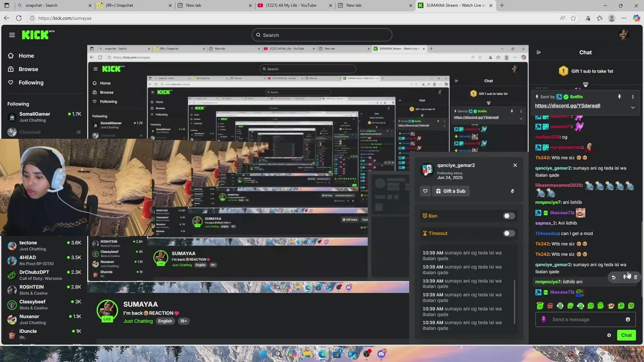
Task: Click the Gift 1 sub to take 1st banner
Action: click(x=586, y=71)
